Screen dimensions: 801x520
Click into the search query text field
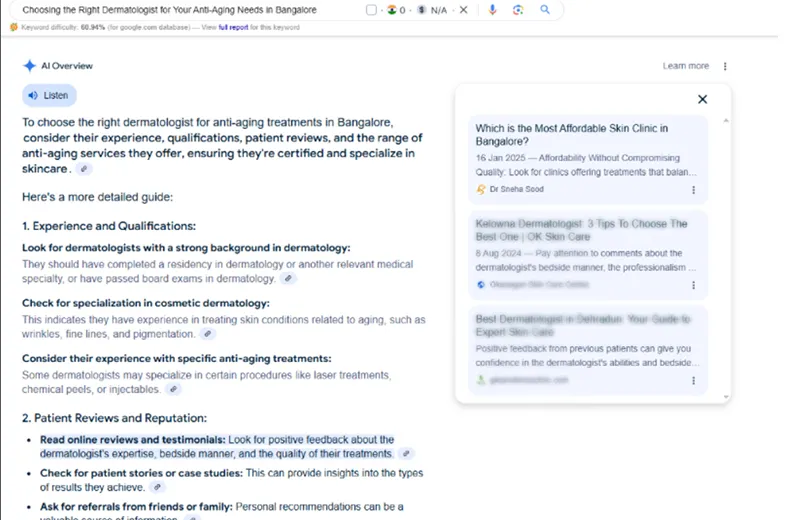[180, 10]
